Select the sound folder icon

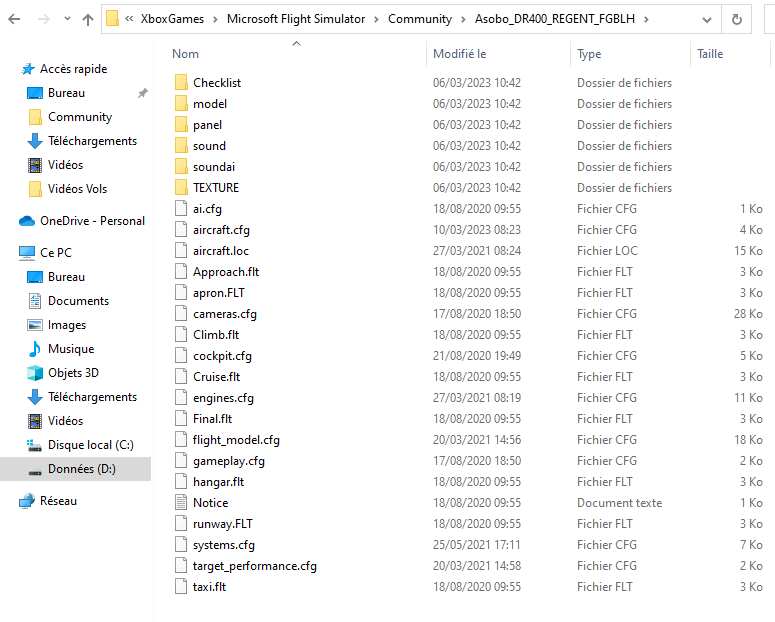pyautogui.click(x=181, y=146)
